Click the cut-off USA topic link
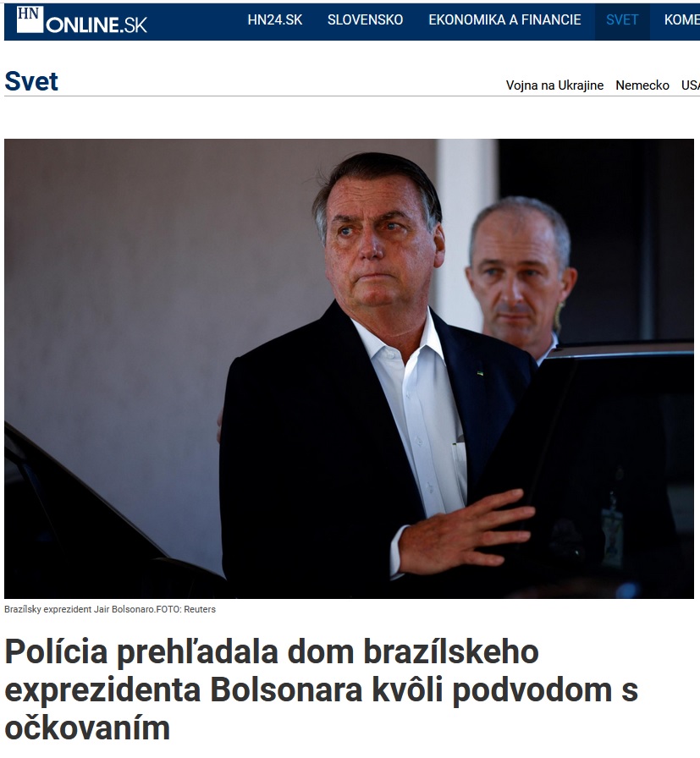The height and width of the screenshot is (758, 700). [x=691, y=85]
